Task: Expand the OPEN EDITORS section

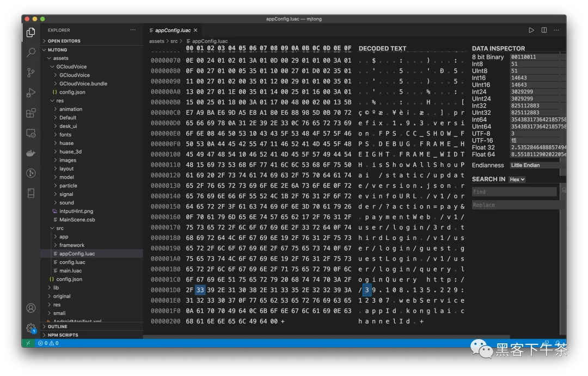Action: tap(92, 41)
